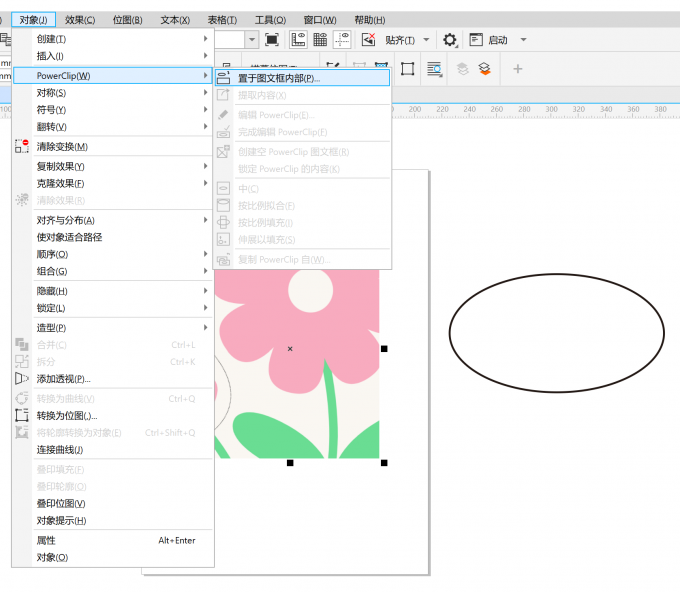Screen dimensions: 680x592
Task: Expand the 对称(S) submenu
Action: point(113,93)
